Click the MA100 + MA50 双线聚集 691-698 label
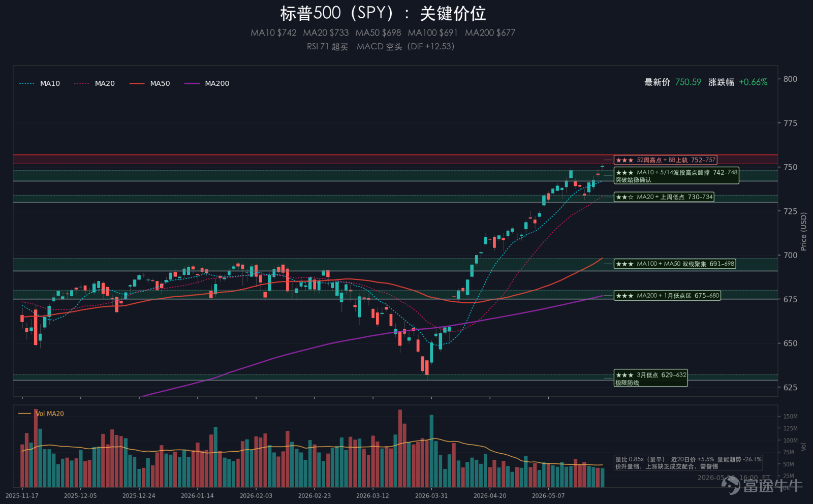The width and height of the screenshot is (813, 504). pyautogui.click(x=674, y=264)
